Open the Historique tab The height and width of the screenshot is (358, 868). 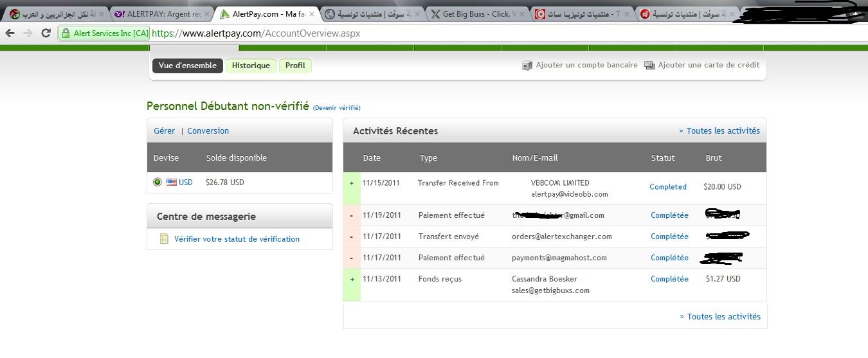click(x=251, y=66)
